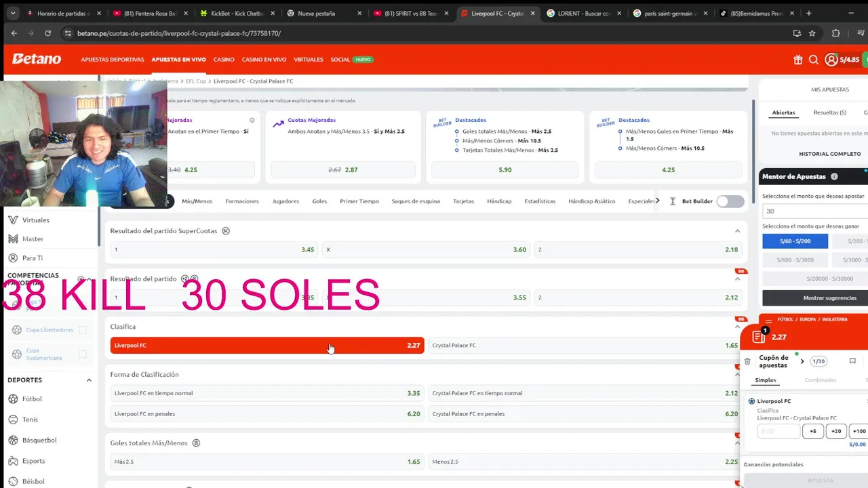Save the bet slip with bookmark icon
The height and width of the screenshot is (488, 868).
point(852,361)
